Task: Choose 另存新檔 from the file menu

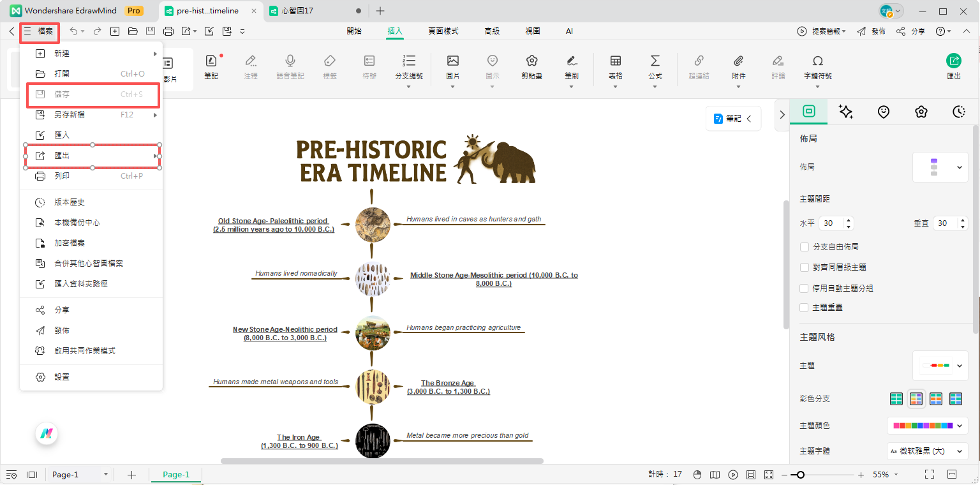Action: pyautogui.click(x=70, y=115)
